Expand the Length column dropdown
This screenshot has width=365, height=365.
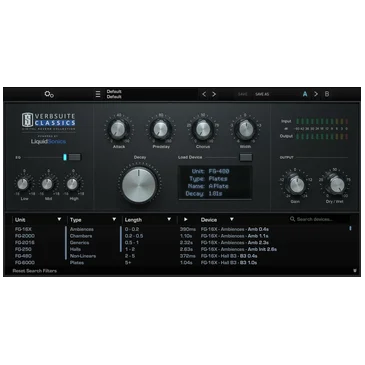[x=169, y=219]
